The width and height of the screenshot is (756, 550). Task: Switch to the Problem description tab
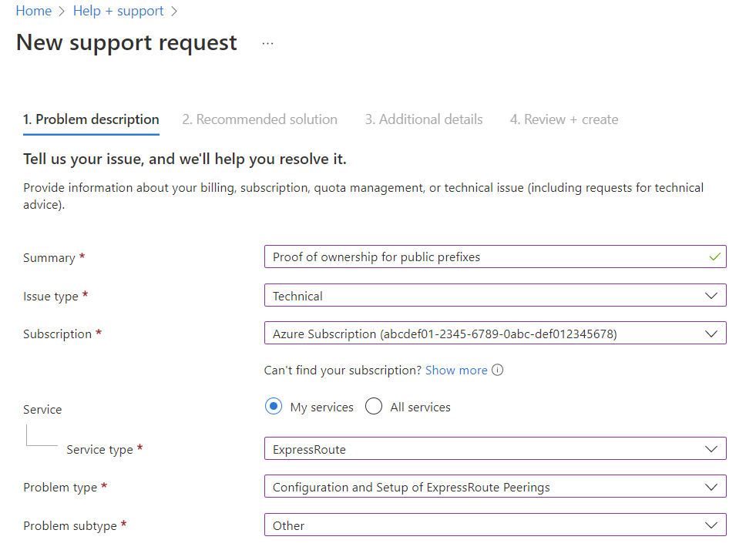(x=91, y=119)
